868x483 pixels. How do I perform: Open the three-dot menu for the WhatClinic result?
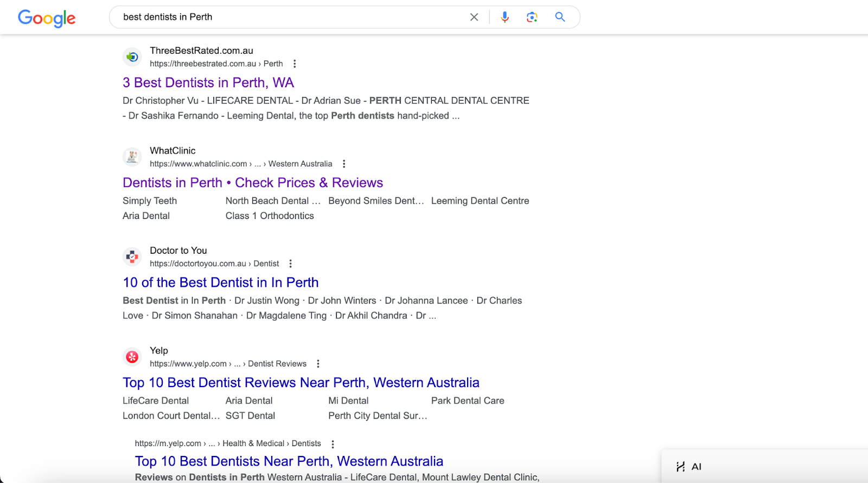pos(344,164)
